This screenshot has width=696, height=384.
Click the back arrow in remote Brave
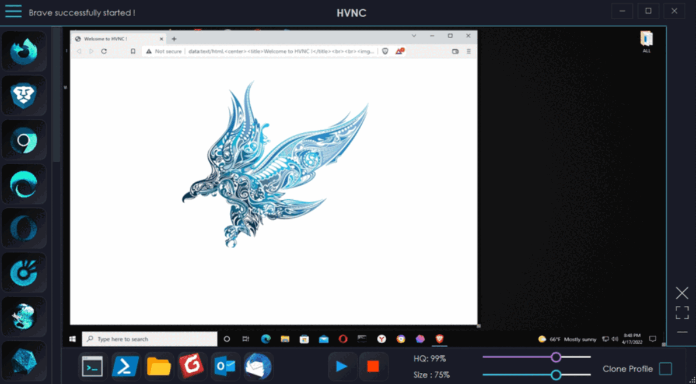point(79,51)
